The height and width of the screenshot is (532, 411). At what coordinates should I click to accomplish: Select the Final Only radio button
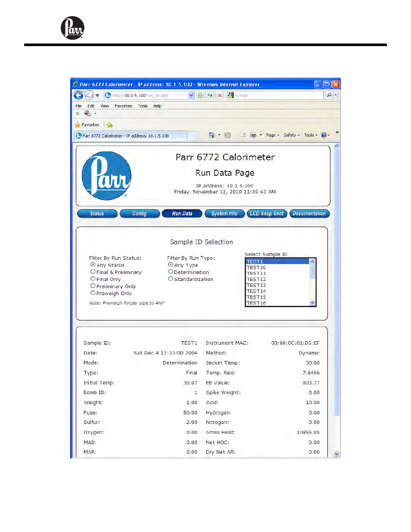coord(93,279)
